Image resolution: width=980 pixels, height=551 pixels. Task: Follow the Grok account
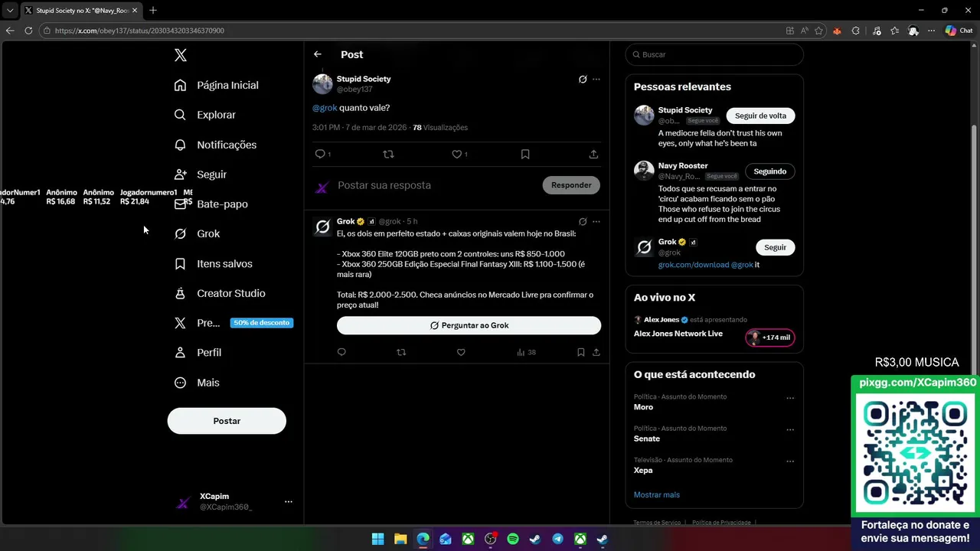(775, 247)
